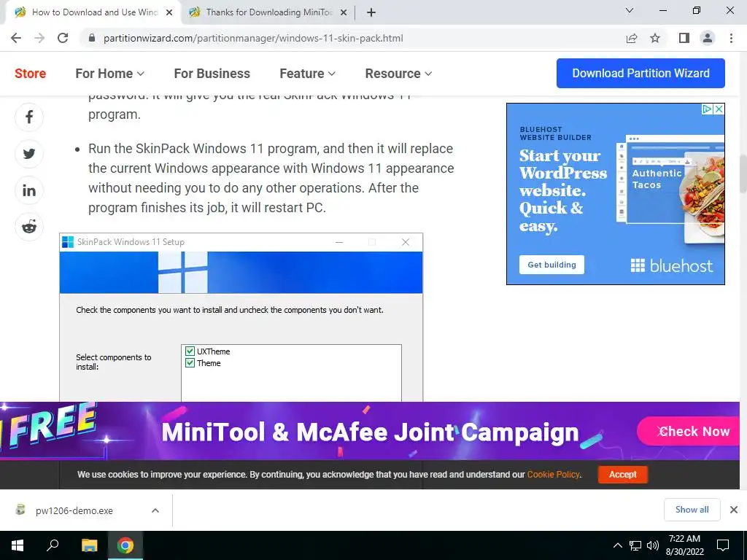Bookmark this page with star icon
The height and width of the screenshot is (560, 747).
655,38
